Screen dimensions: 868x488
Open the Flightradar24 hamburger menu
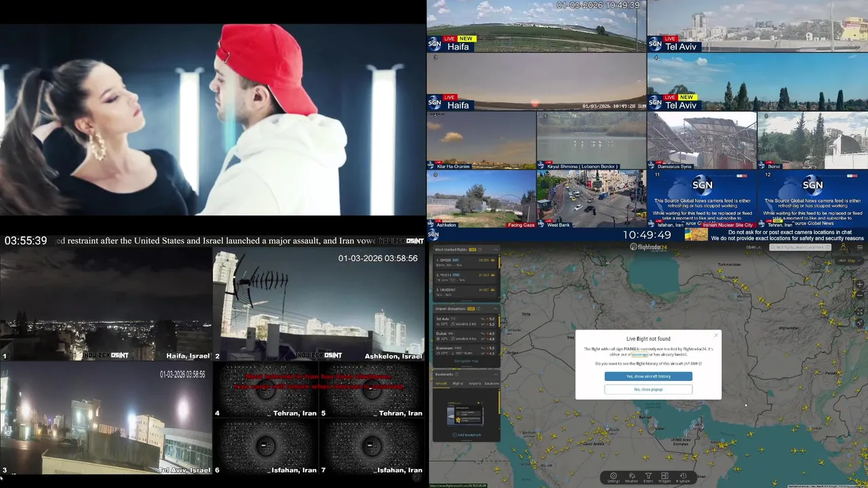pos(860,247)
